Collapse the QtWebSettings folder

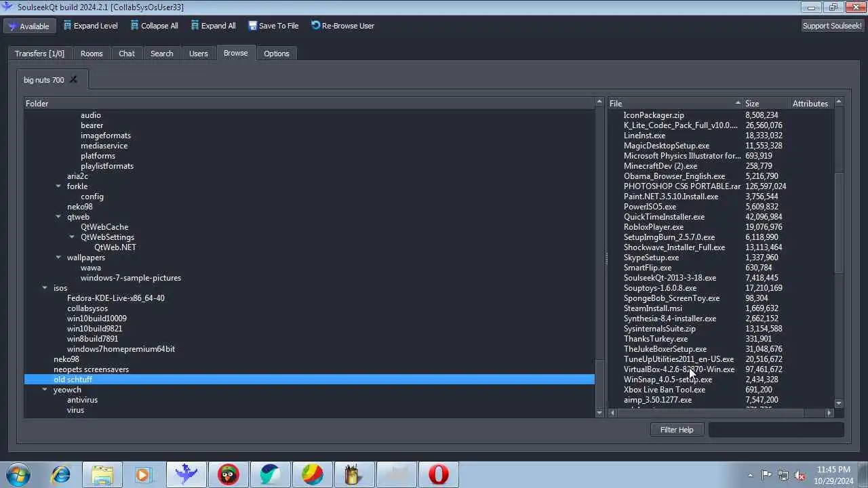72,237
